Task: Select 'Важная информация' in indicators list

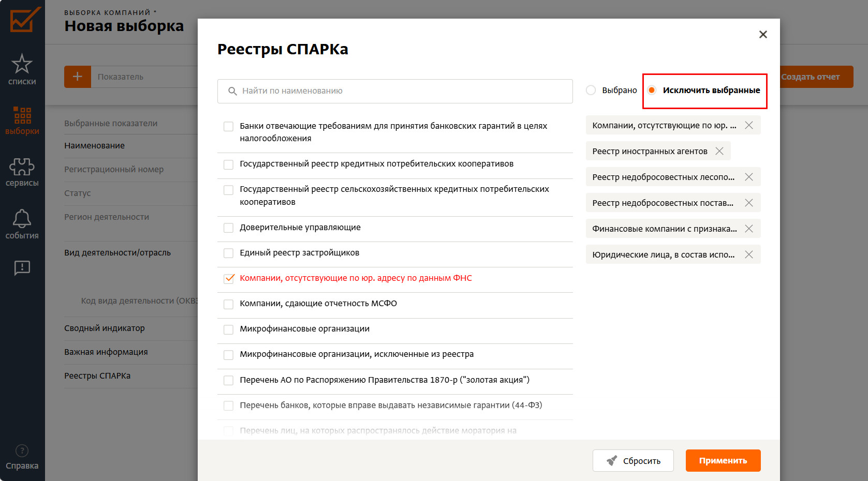Action: point(106,352)
